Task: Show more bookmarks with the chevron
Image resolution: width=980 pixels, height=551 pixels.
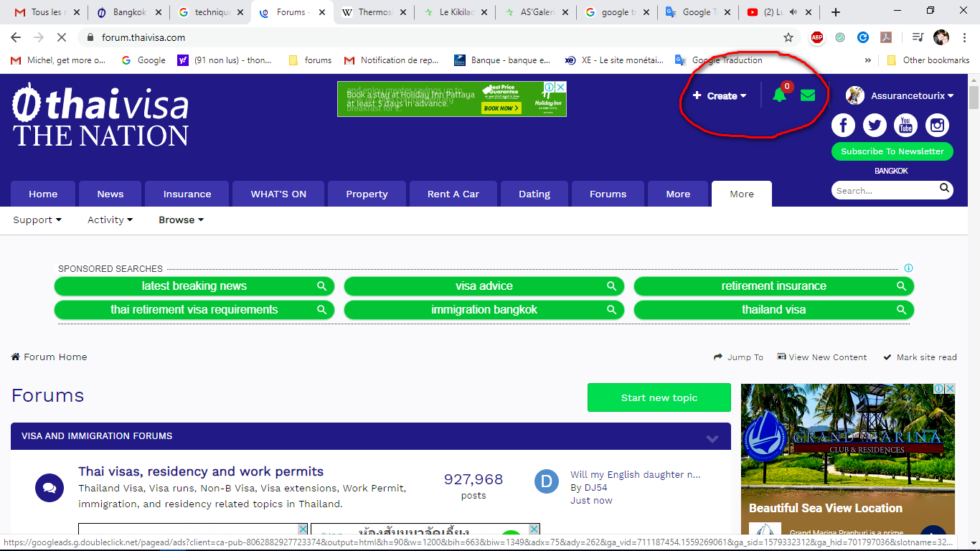Action: pyautogui.click(x=868, y=60)
